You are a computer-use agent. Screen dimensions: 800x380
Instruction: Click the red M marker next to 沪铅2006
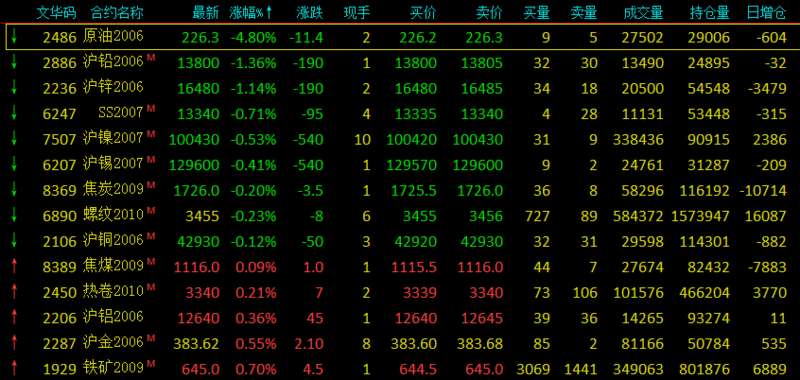(x=151, y=59)
